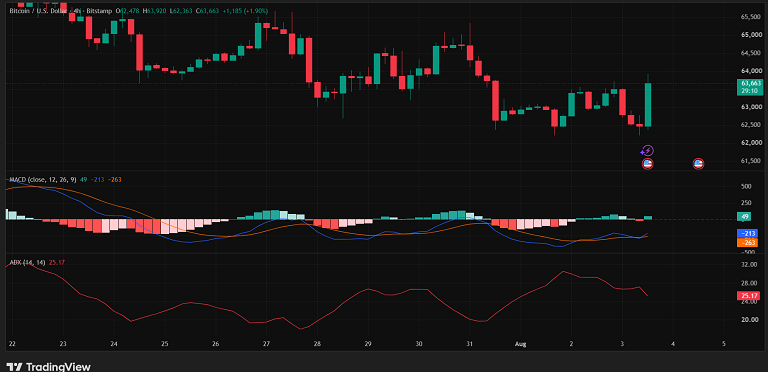Click the Aug label on the time axis
This screenshot has width=768, height=372.
[x=521, y=344]
